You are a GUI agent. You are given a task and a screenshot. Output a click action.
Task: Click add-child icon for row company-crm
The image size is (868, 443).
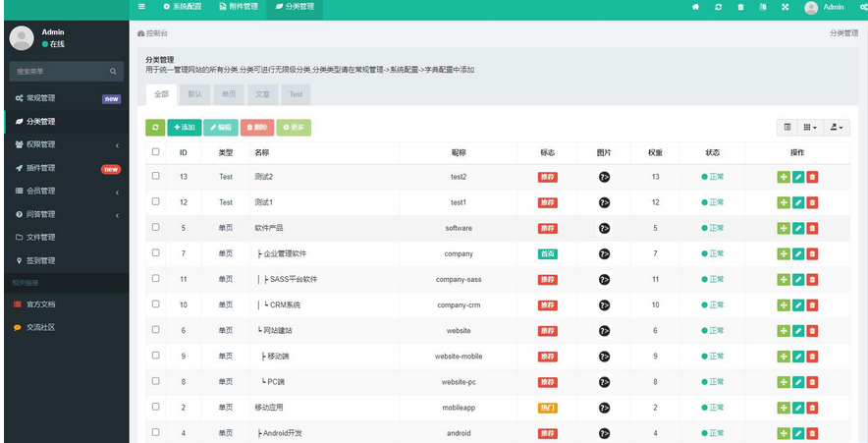tap(784, 305)
